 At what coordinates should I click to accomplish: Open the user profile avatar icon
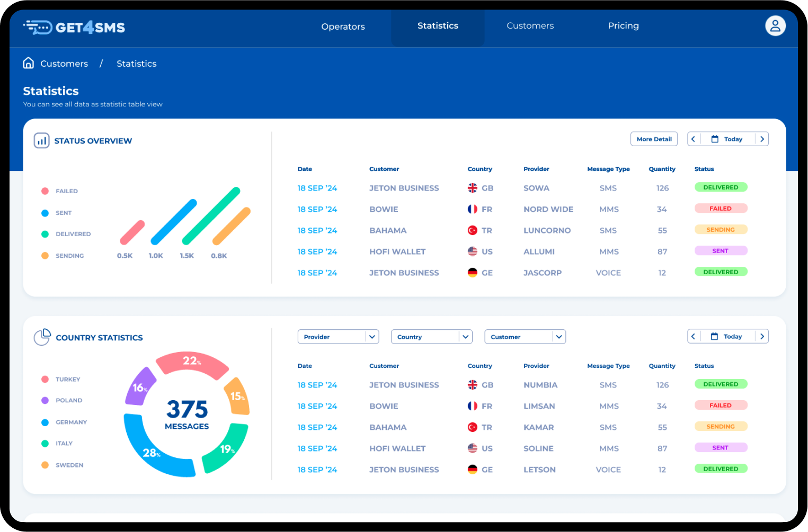pos(775,26)
